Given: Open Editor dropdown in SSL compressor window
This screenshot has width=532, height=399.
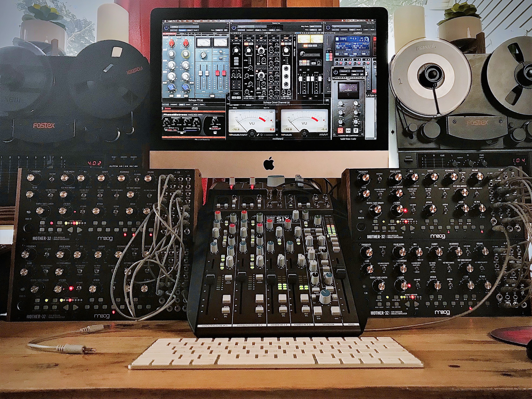Looking at the screenshot, I should (x=355, y=74).
